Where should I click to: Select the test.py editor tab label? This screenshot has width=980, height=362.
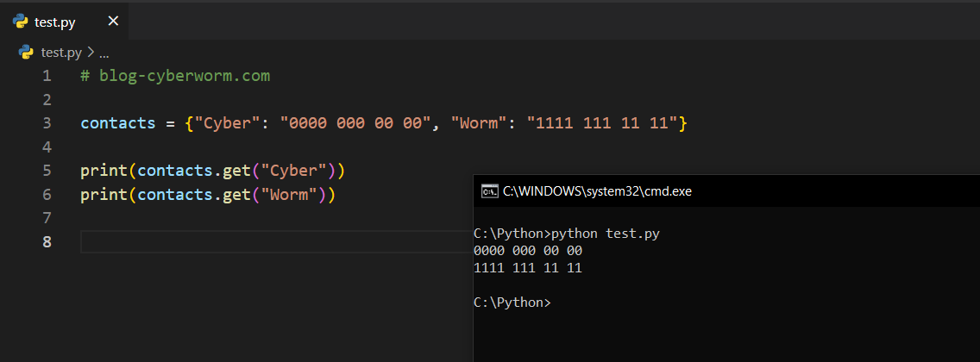(x=55, y=22)
